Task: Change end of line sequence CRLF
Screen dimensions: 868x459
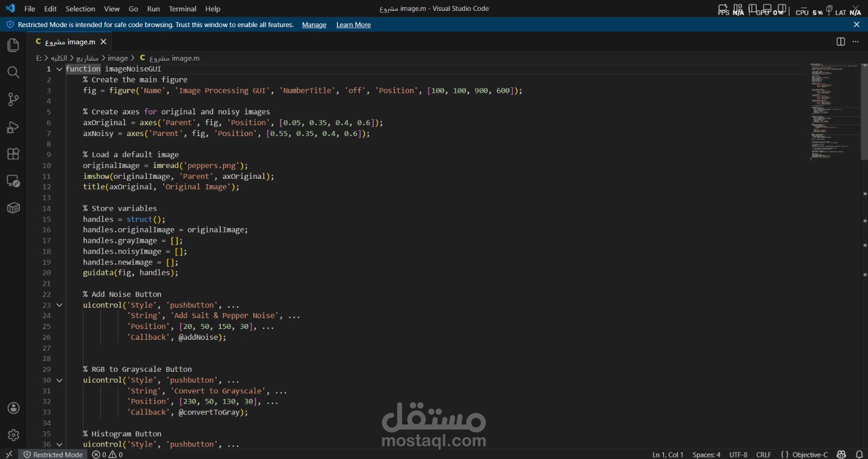Action: point(764,454)
